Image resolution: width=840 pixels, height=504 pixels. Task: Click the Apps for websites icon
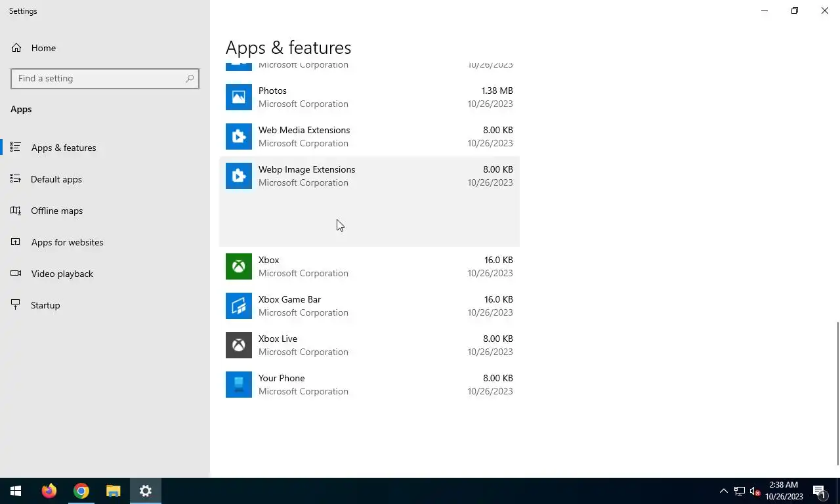(x=16, y=241)
